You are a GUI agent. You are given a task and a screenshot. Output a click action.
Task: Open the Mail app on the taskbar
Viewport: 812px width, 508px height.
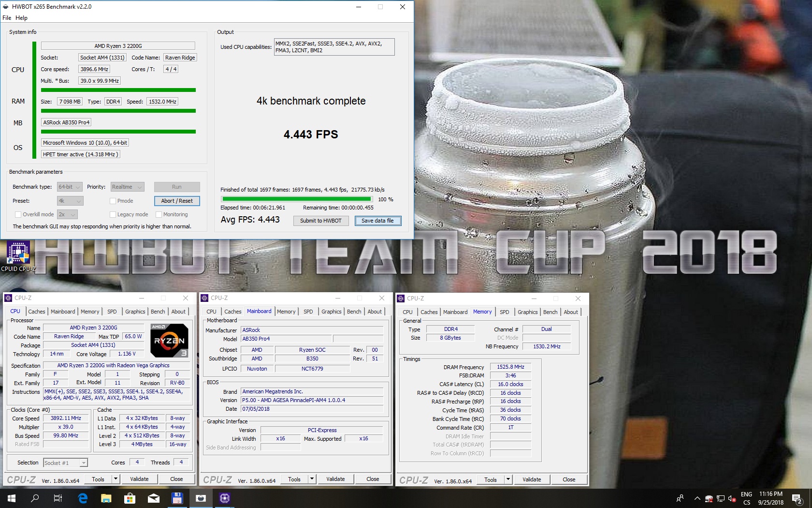153,498
